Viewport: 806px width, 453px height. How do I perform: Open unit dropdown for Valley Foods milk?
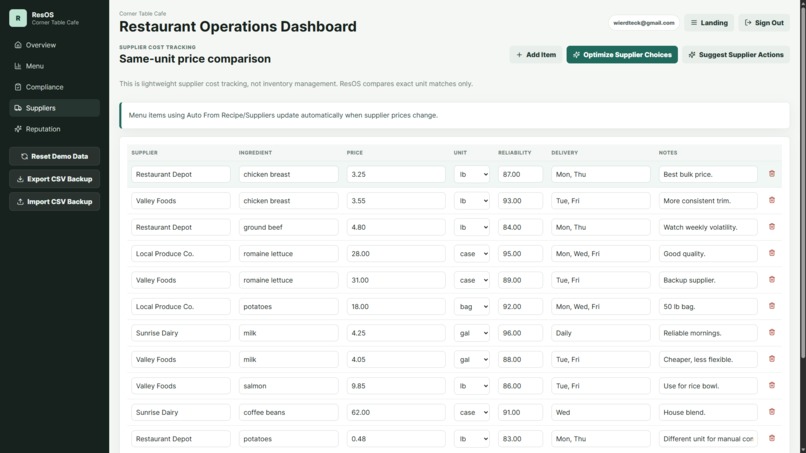472,359
